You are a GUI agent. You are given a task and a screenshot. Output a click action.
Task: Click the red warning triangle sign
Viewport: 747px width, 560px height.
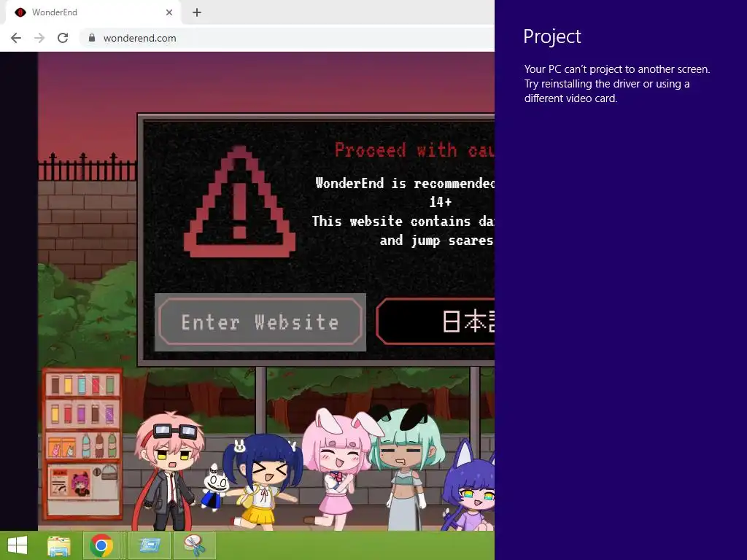[239, 202]
